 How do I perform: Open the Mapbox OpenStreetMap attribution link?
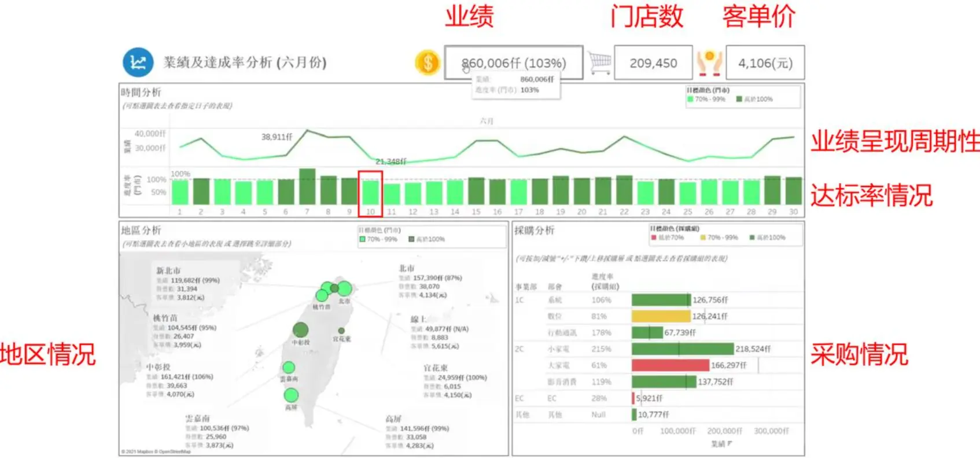pyautogui.click(x=156, y=452)
